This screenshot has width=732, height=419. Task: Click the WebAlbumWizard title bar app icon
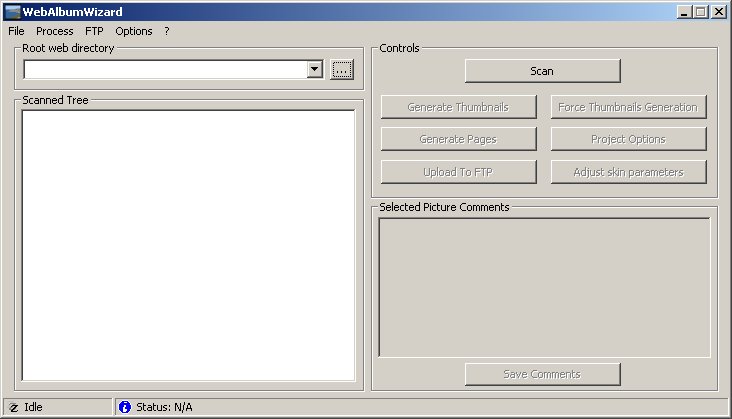pyautogui.click(x=13, y=12)
